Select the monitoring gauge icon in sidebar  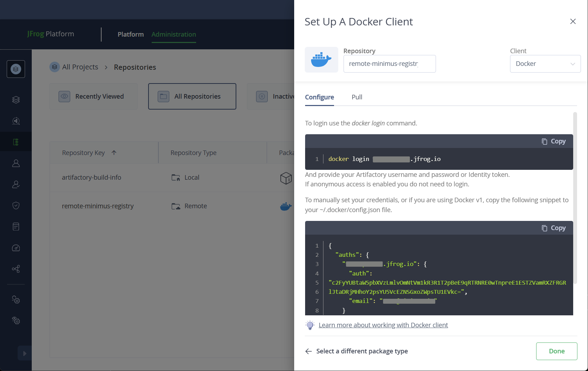coord(16,248)
